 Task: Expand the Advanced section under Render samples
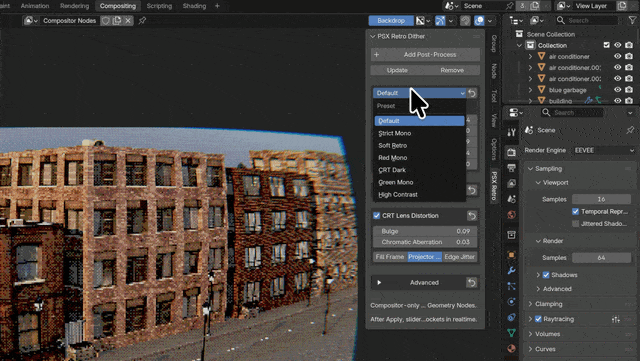click(x=538, y=289)
